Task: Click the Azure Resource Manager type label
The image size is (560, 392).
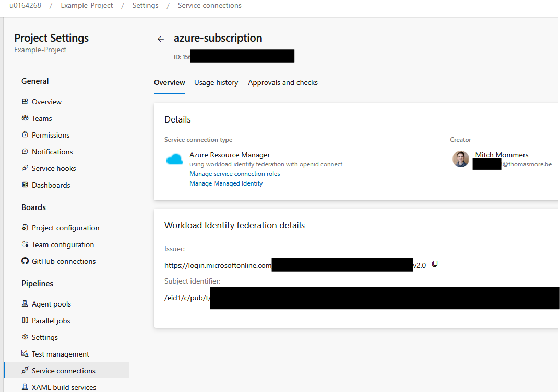Action: [230, 155]
